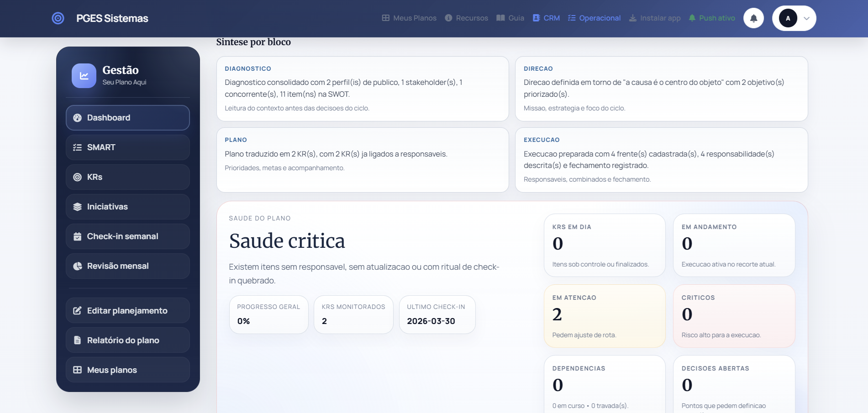This screenshot has height=413, width=868.
Task: Select the Check-in semanal calendar icon
Action: pyautogui.click(x=77, y=236)
